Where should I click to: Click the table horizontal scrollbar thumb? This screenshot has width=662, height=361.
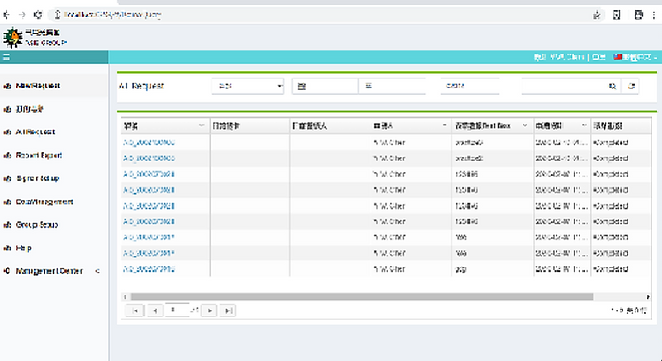click(x=362, y=297)
